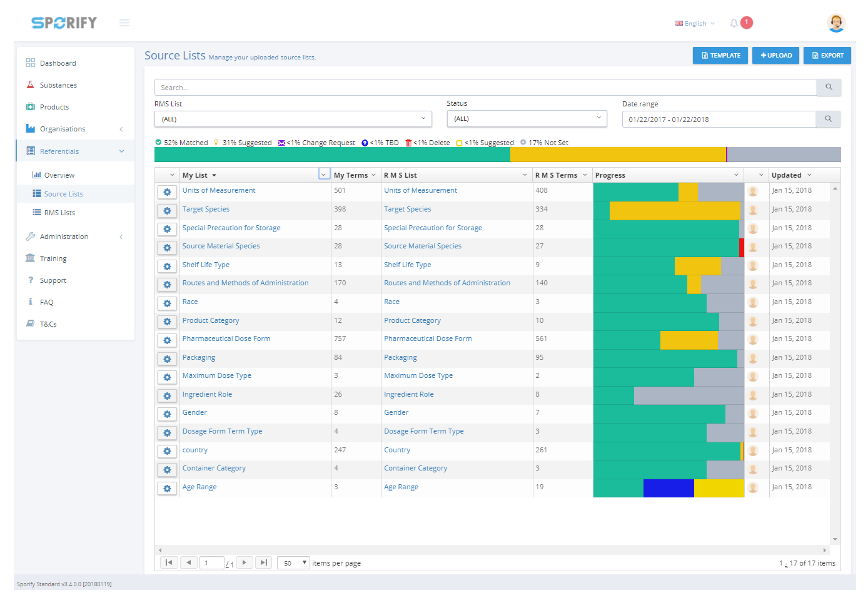868x600 pixels.
Task: Click the user avatar icon on the Race row
Action: pos(754,303)
